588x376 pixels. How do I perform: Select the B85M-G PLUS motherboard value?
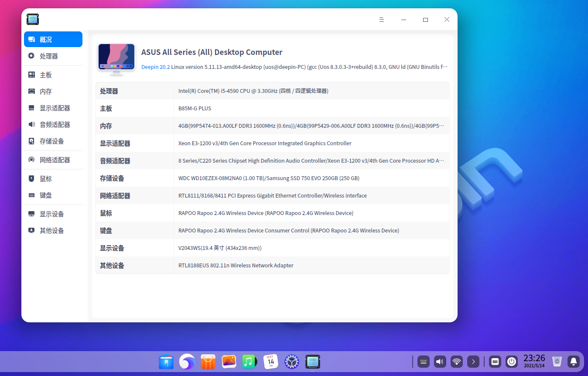[x=195, y=109]
